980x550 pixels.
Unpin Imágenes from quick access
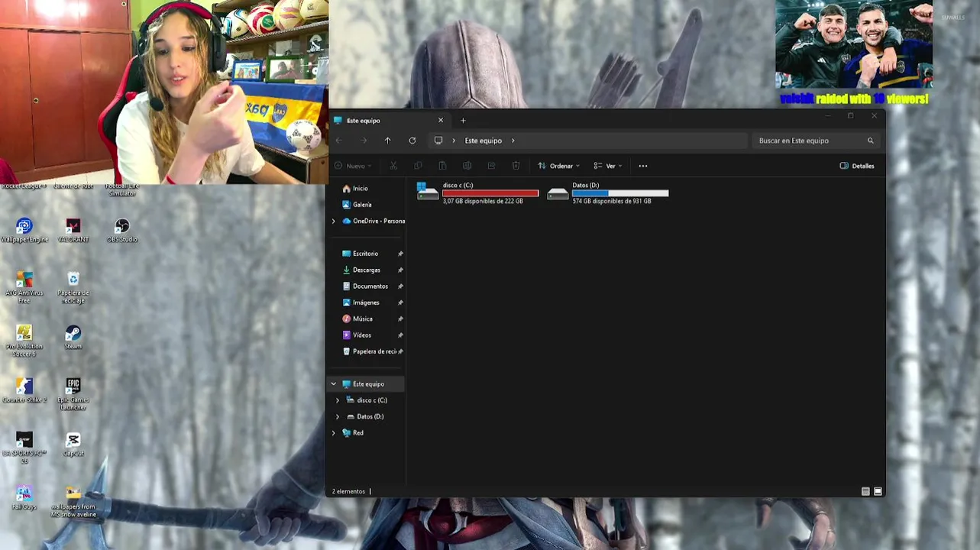400,302
